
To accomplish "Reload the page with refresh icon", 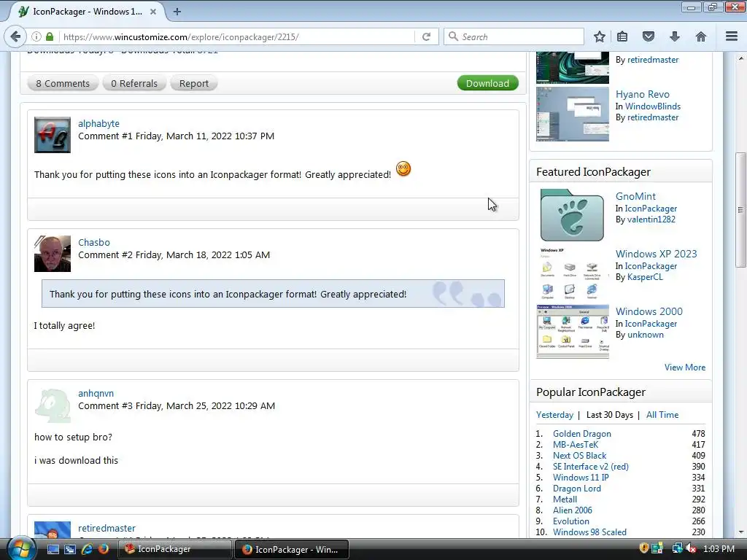I will click(426, 36).
